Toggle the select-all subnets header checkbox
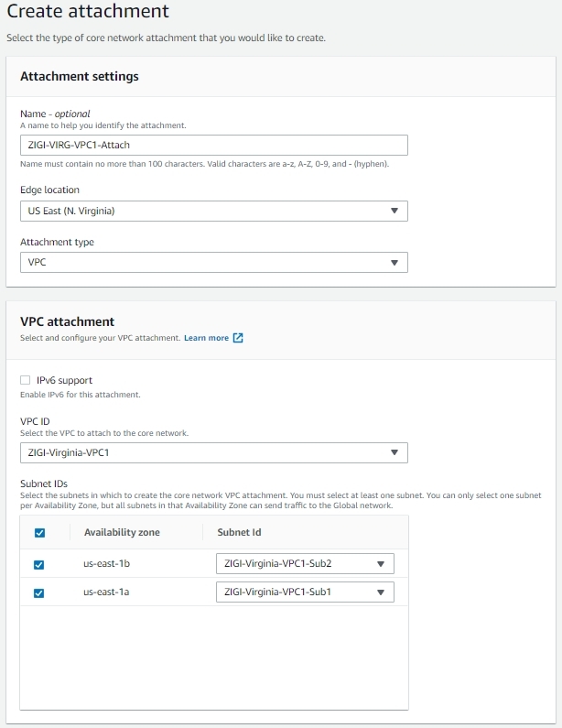This screenshot has height=728, width=562. click(40, 533)
